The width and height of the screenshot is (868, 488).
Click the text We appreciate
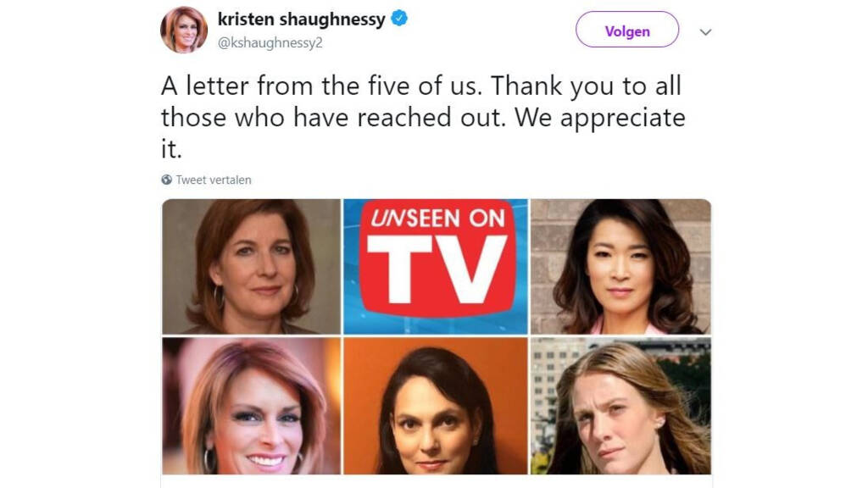tap(600, 118)
